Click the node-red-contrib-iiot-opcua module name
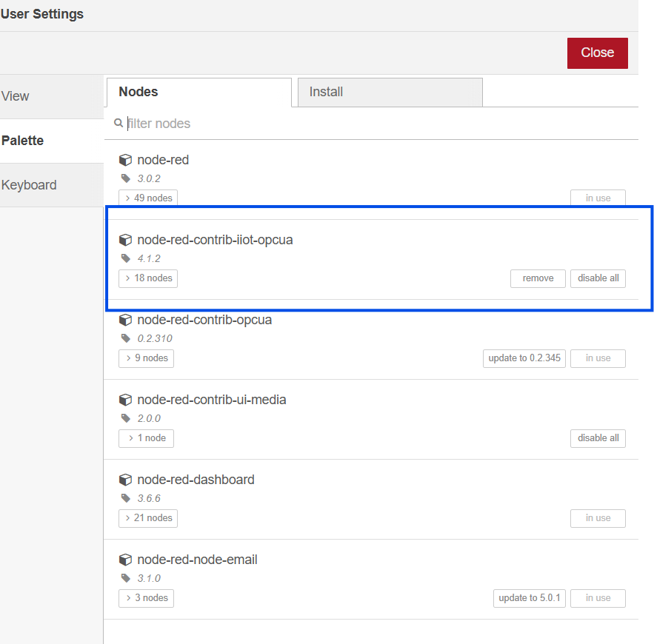 (x=215, y=240)
